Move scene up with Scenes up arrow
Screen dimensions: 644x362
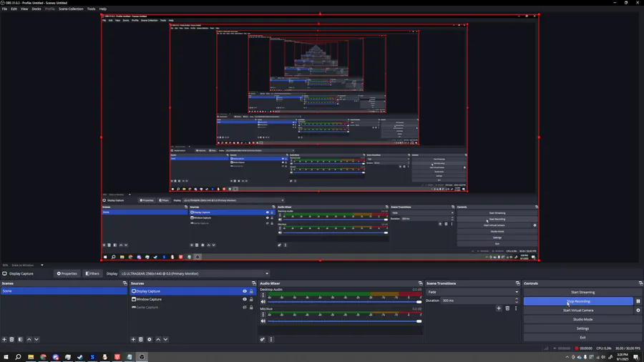pos(29,339)
